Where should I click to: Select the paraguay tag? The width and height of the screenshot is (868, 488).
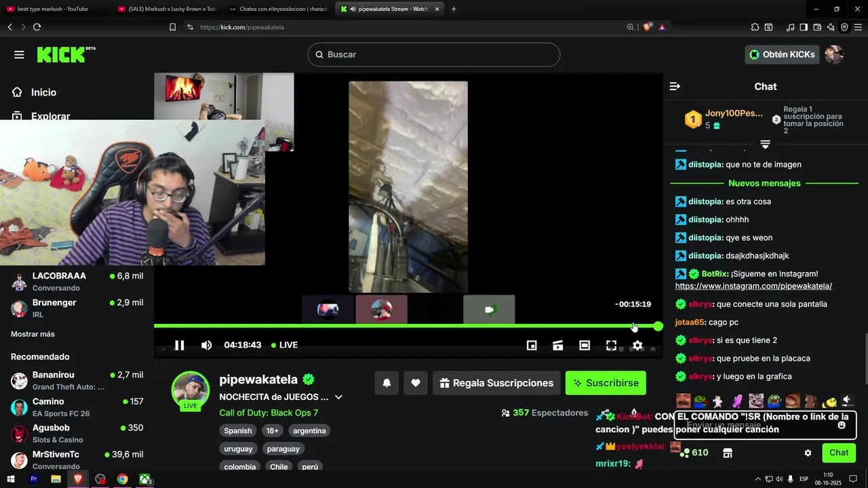pyautogui.click(x=283, y=449)
